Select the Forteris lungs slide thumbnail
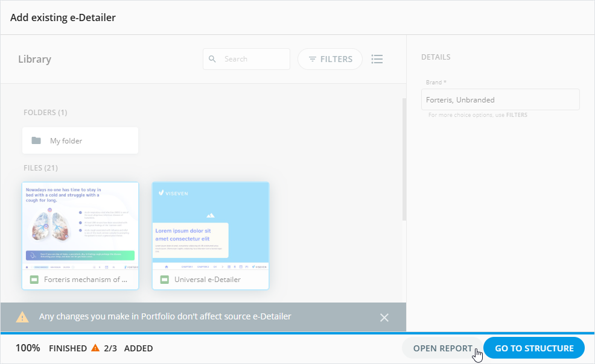Viewport: 595px width, 364px height. point(80,226)
